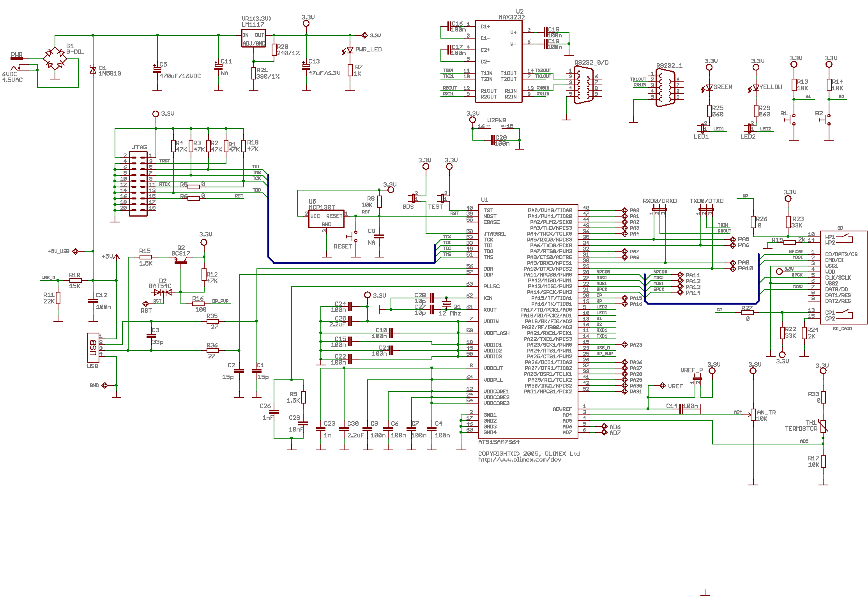Select the TH1 thermistor symbol
868x603 pixels.
tap(823, 427)
